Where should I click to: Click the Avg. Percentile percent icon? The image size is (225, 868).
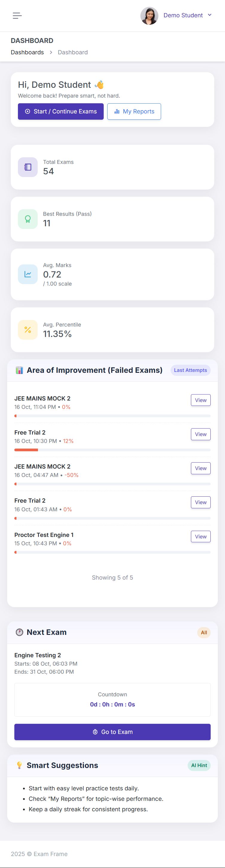[28, 330]
